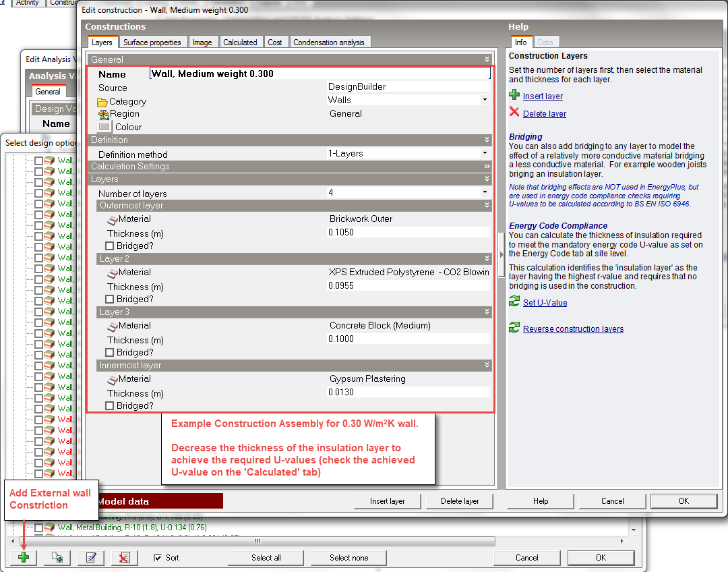Click the Layer 2 Thickness input field

[x=408, y=285]
